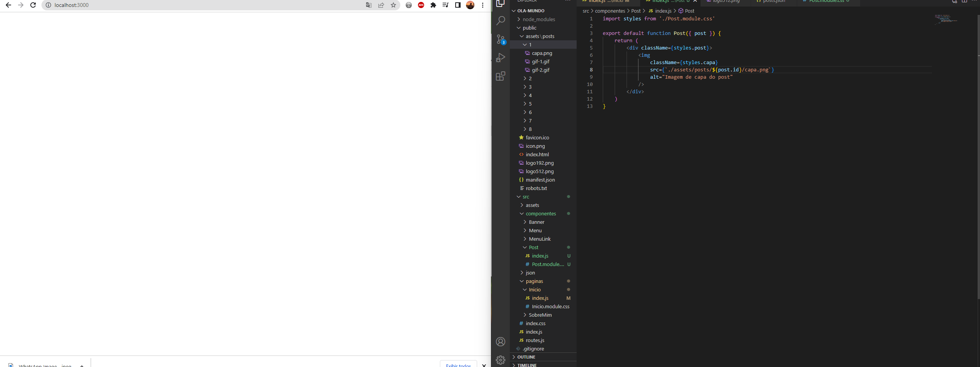Open routes.js file
The width and height of the screenshot is (980, 367).
543,340
